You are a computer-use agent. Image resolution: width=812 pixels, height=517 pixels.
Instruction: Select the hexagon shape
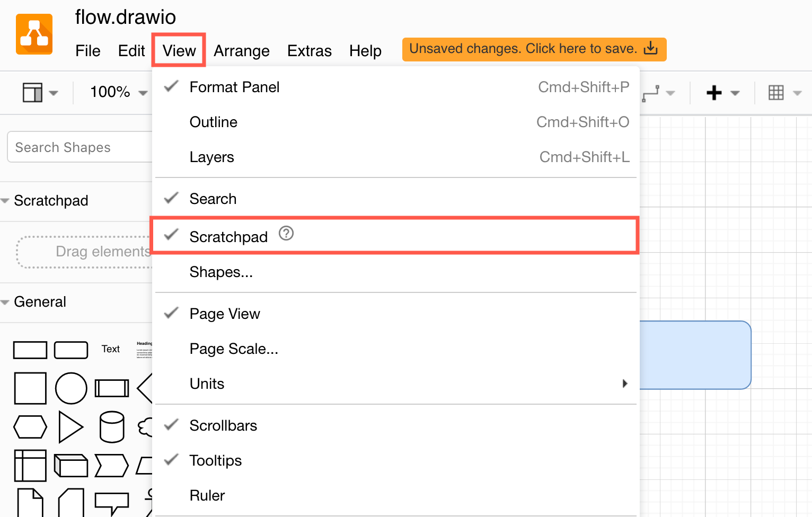30,426
